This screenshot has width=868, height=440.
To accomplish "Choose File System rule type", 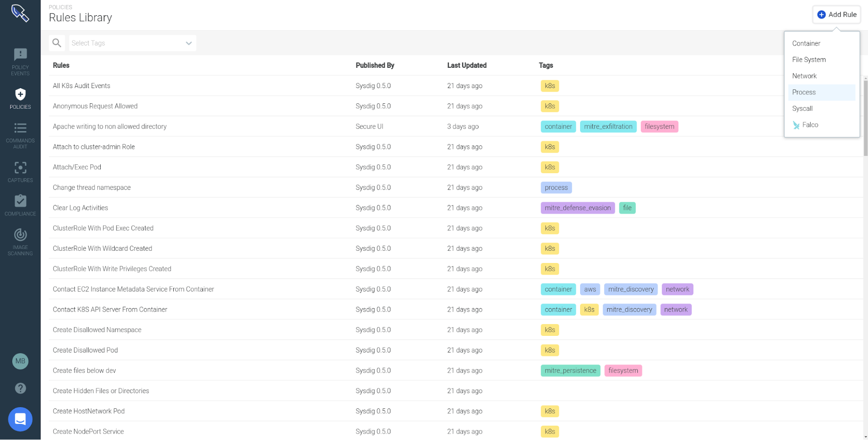I will 821,59.
